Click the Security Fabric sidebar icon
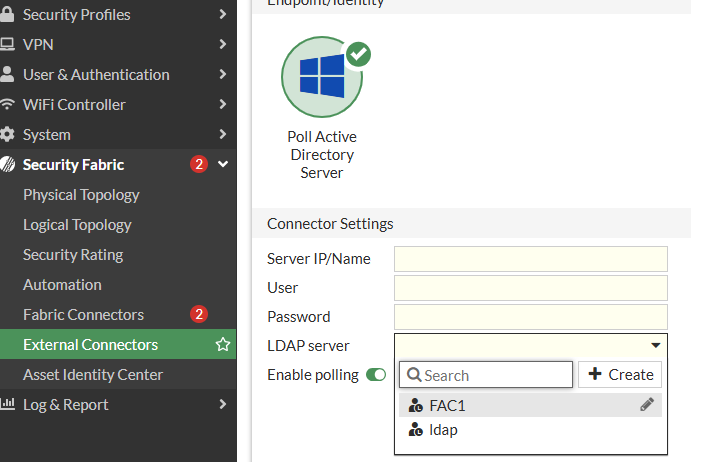 [x=8, y=165]
